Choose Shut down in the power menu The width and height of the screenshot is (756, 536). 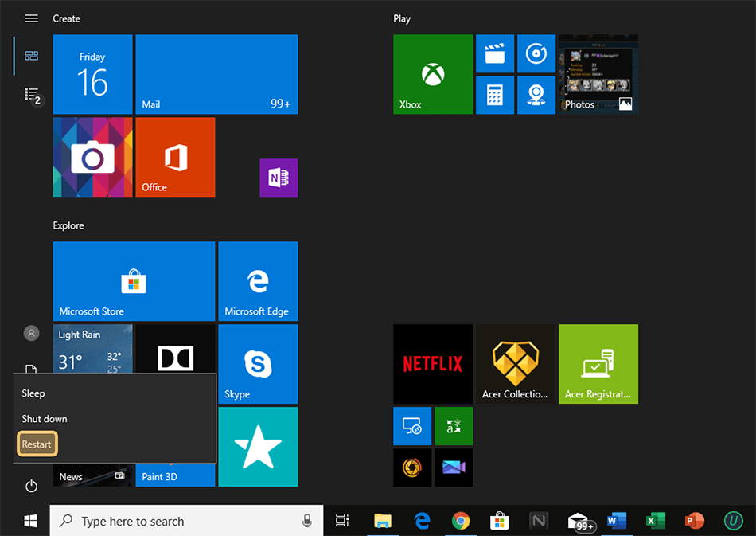(115, 419)
